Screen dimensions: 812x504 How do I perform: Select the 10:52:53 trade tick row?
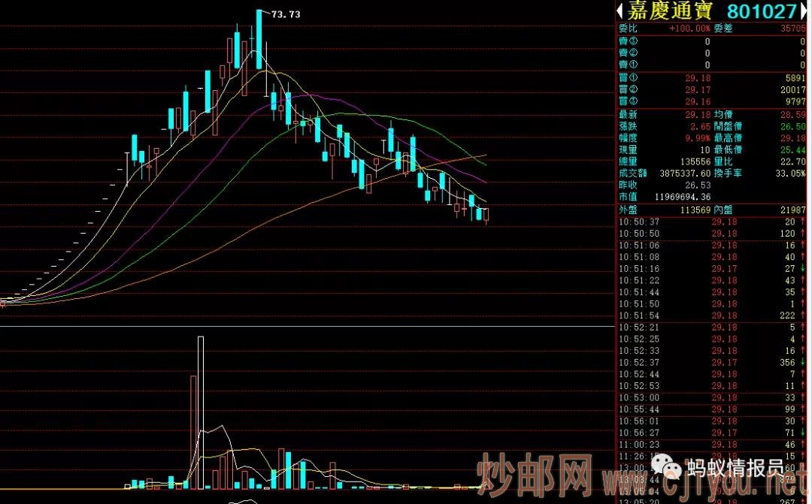coord(712,386)
